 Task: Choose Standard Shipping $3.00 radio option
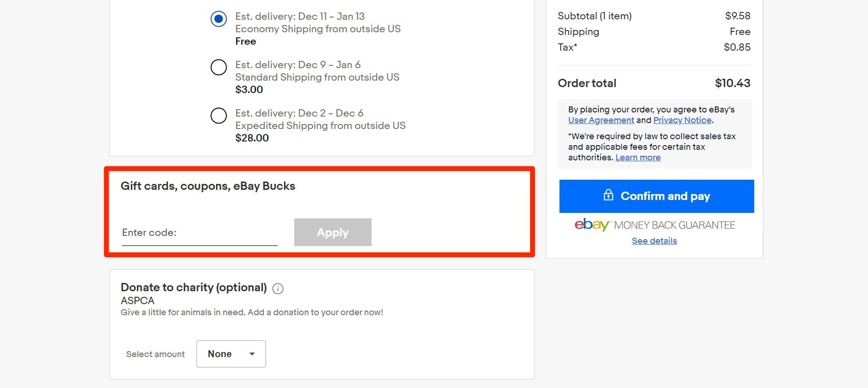point(219,67)
